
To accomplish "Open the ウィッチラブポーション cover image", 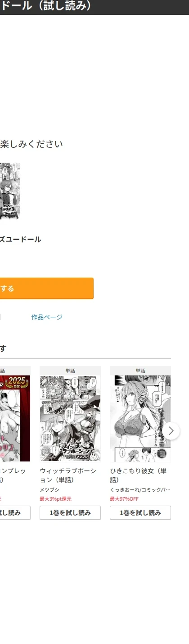I will [70, 418].
